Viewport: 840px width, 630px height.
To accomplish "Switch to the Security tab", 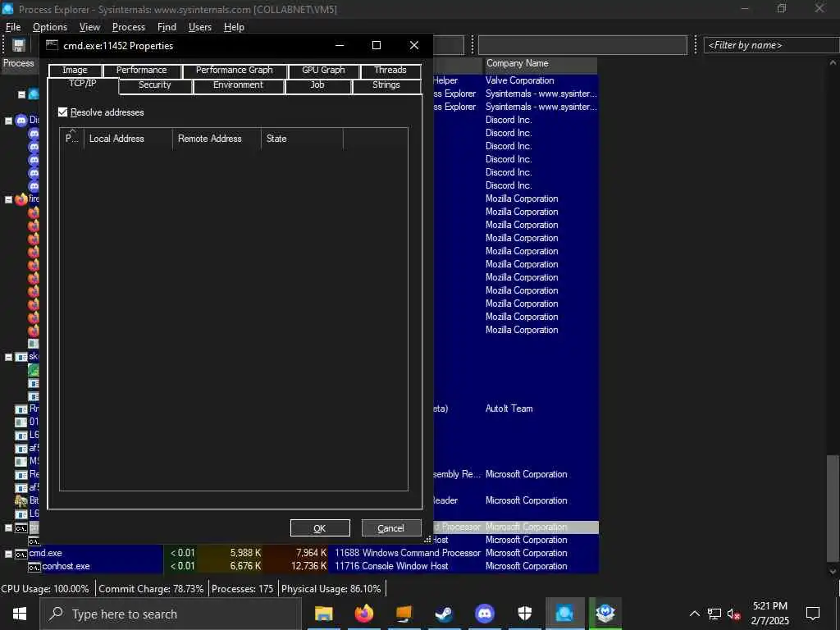I will pos(155,85).
